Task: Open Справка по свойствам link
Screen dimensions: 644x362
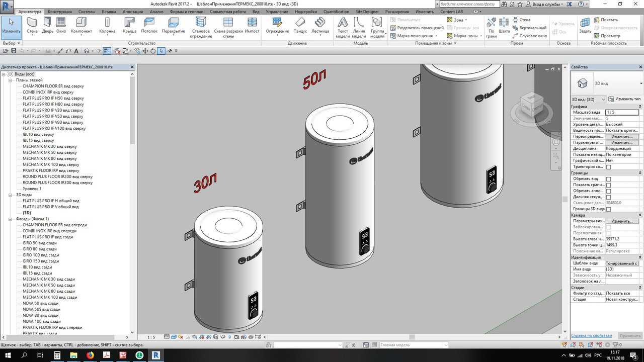Action: tap(592, 335)
